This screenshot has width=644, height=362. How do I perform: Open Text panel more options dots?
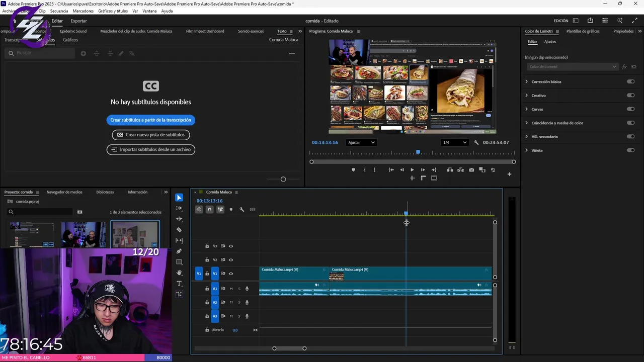pyautogui.click(x=292, y=53)
